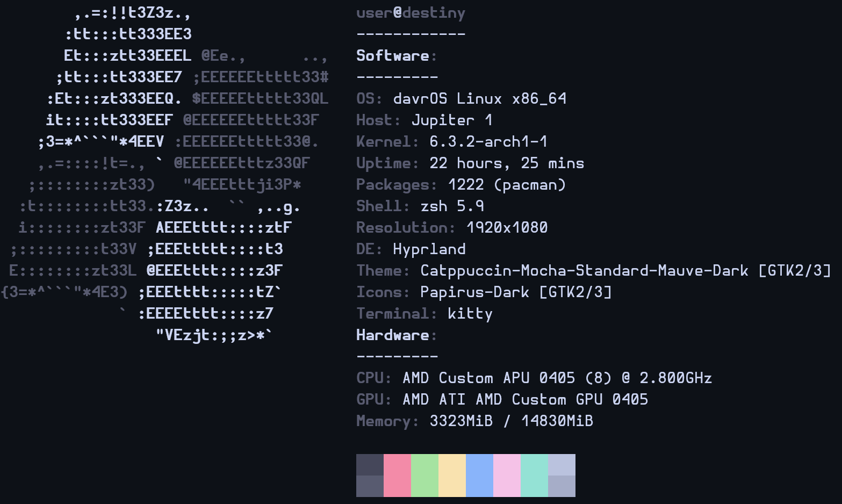Select the 'Hyprland' value

429,249
